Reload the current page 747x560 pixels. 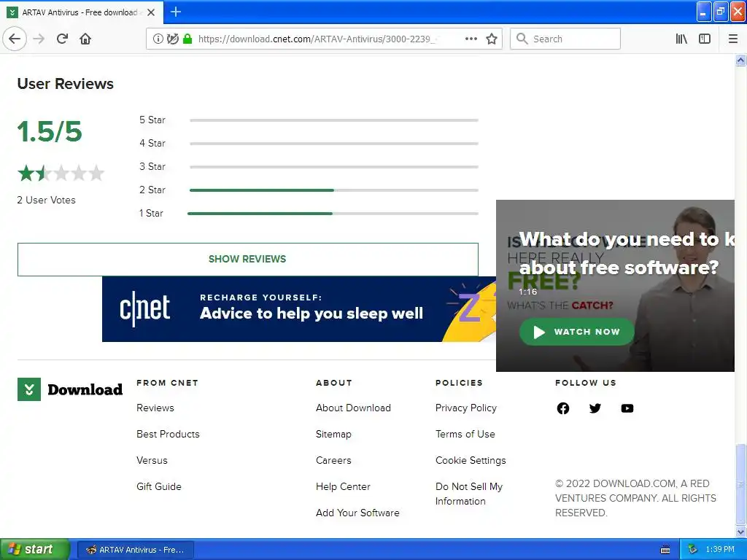[62, 39]
